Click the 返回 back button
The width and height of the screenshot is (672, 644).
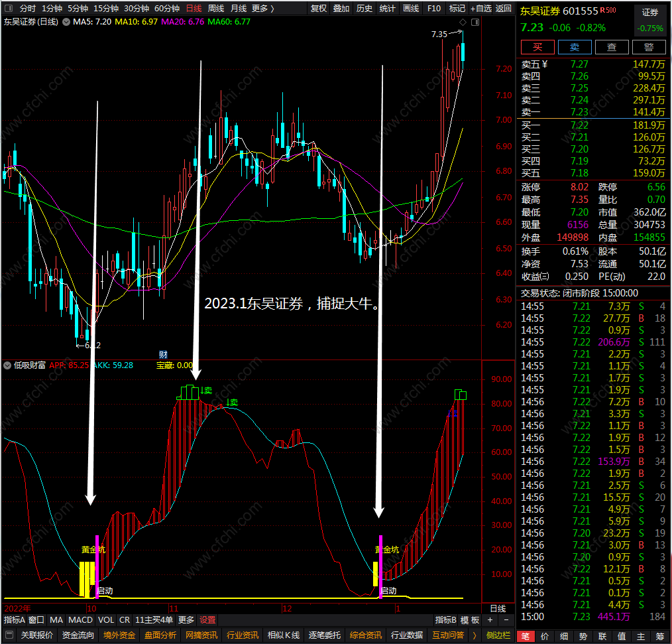click(x=504, y=8)
